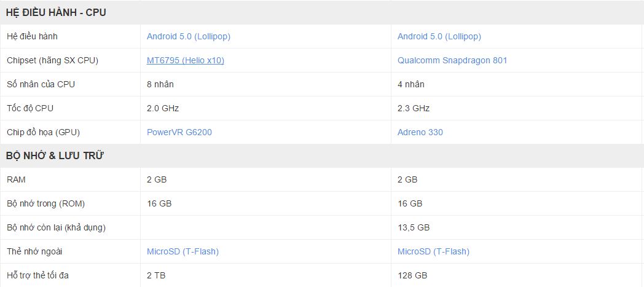Image resolution: width=644 pixels, height=287 pixels.
Task: Click the 2.3 GHz CPU speed value
Action: 414,108
